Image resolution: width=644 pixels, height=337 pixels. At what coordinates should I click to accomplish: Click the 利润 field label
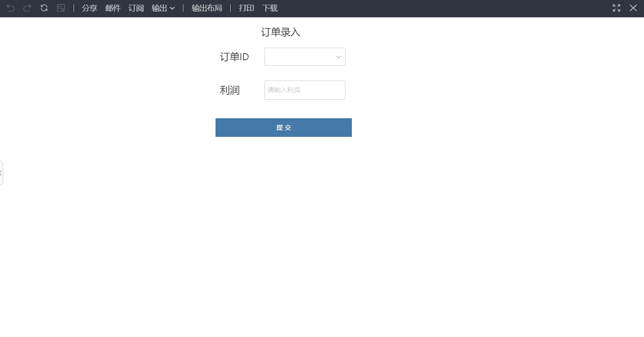(x=230, y=91)
